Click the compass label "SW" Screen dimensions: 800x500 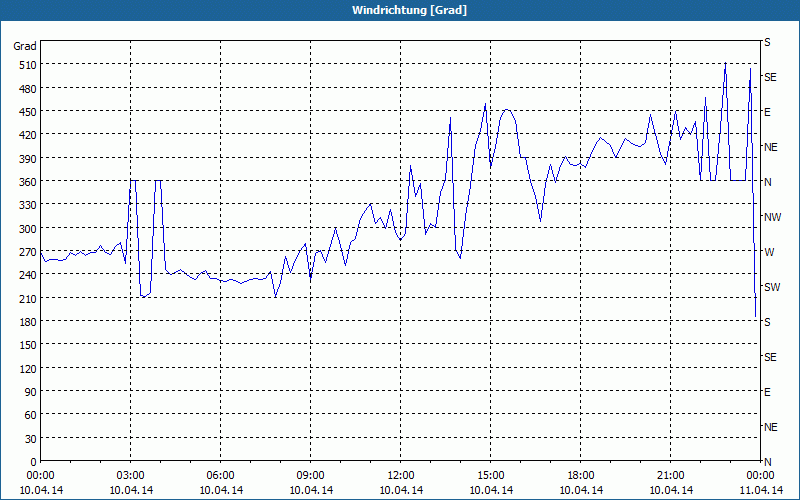tap(772, 287)
